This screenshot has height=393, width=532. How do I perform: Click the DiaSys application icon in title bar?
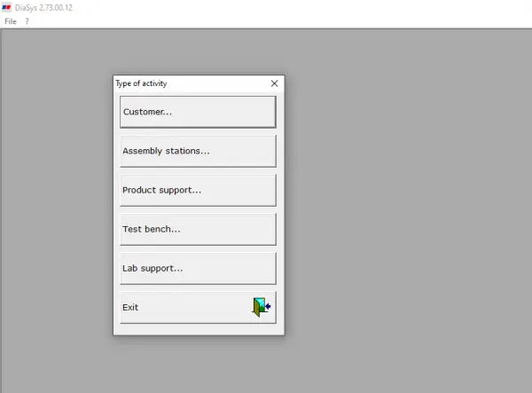point(6,7)
